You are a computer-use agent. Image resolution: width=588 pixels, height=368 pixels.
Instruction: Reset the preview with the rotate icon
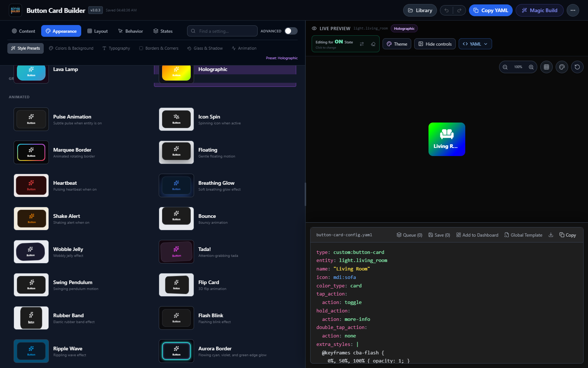tap(577, 67)
